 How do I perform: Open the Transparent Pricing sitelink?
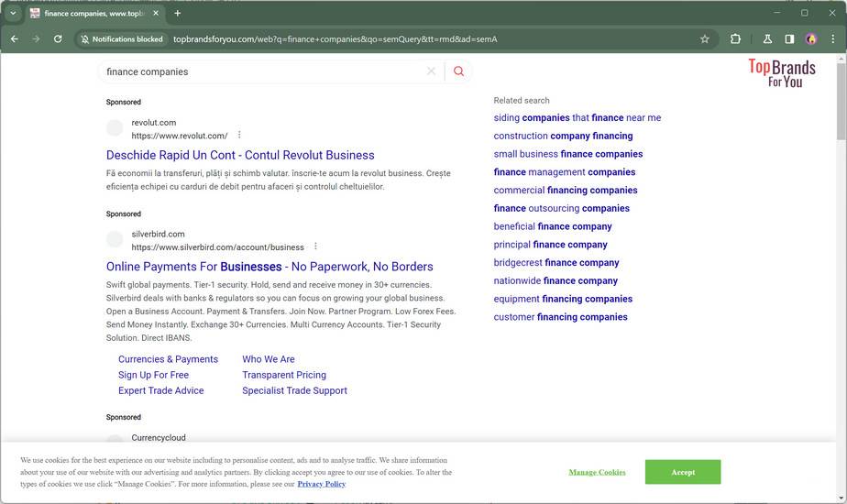(284, 375)
